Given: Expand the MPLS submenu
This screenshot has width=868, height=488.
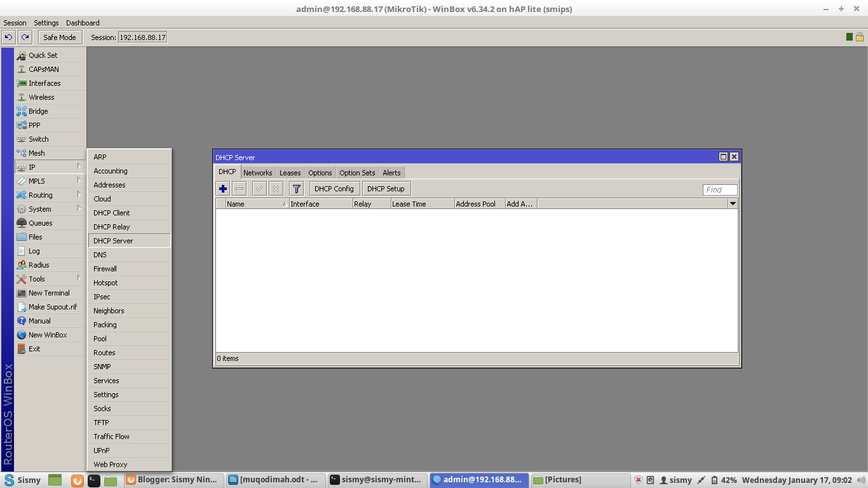Looking at the screenshot, I should (x=50, y=181).
